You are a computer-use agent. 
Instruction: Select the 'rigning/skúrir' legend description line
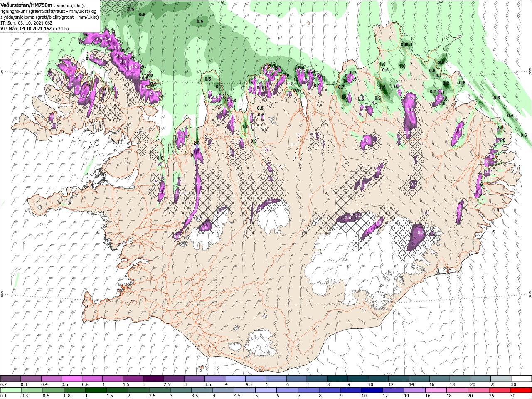[49, 11]
